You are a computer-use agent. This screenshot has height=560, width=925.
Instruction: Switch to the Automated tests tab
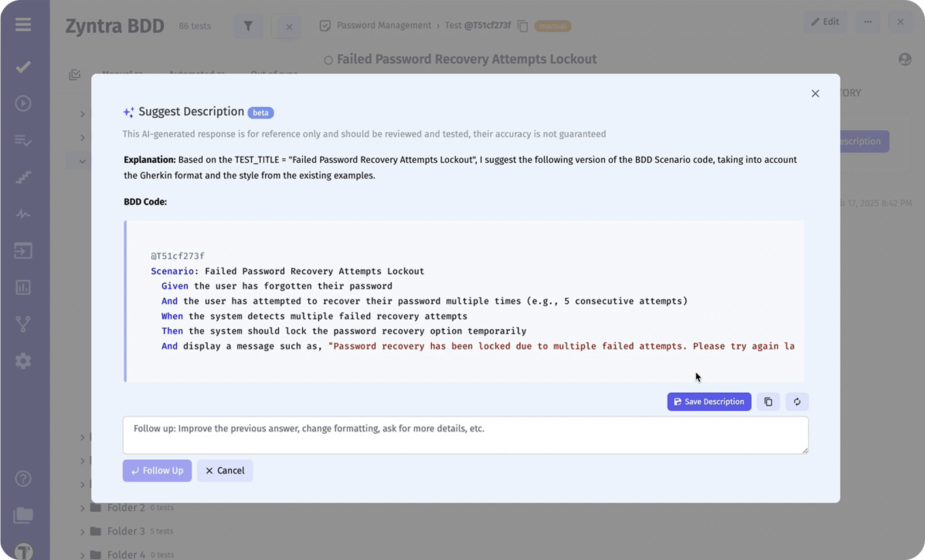196,74
